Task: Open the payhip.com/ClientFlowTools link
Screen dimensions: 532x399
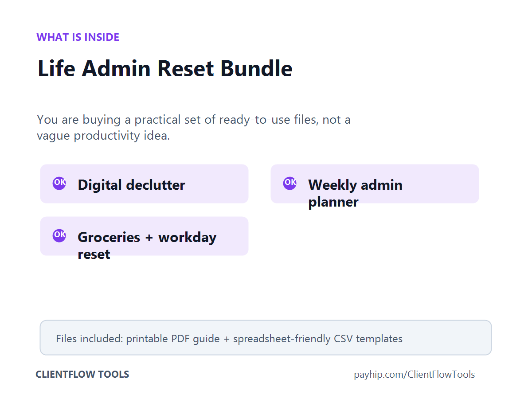Action: (415, 375)
